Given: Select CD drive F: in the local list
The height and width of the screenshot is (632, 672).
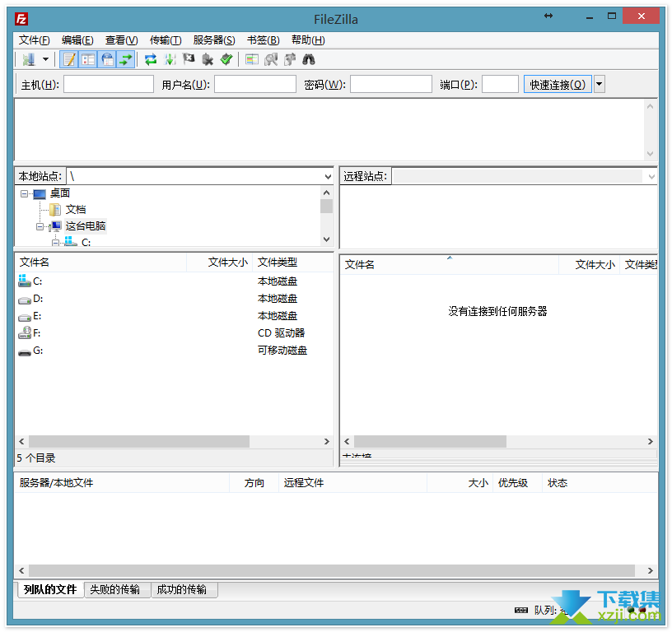Looking at the screenshot, I should click(x=37, y=333).
